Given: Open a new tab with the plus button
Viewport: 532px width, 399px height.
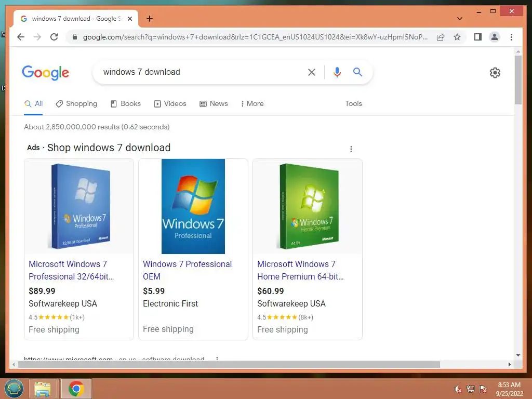Looking at the screenshot, I should pyautogui.click(x=150, y=19).
